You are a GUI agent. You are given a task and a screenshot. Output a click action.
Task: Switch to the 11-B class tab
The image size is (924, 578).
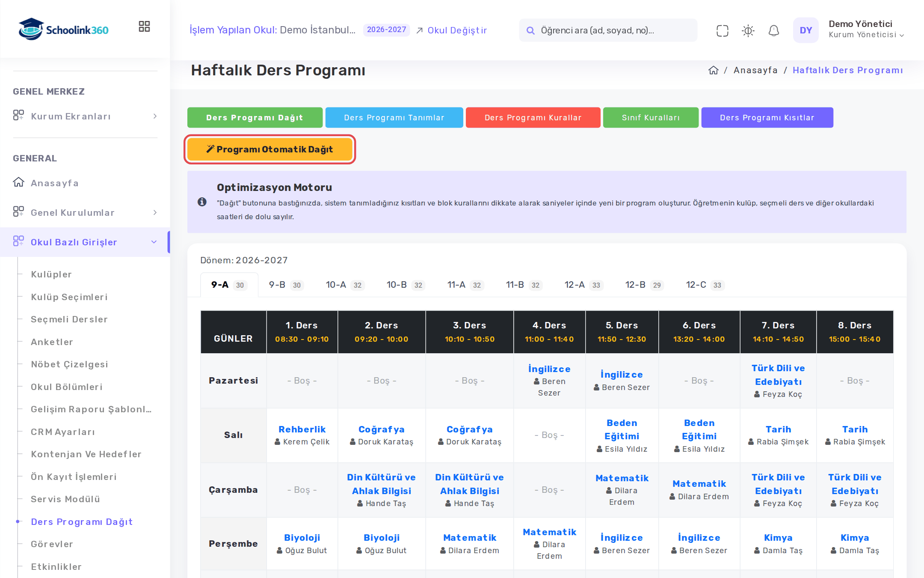coord(524,285)
